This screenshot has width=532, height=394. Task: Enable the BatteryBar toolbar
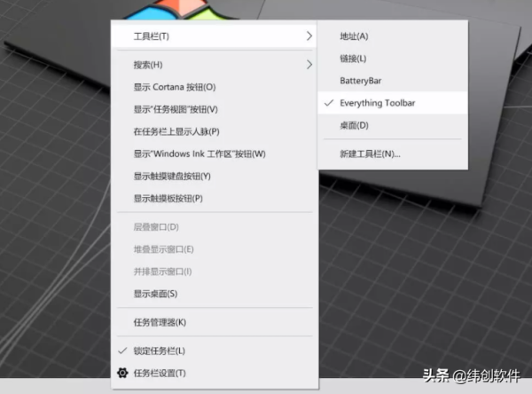[393, 81]
